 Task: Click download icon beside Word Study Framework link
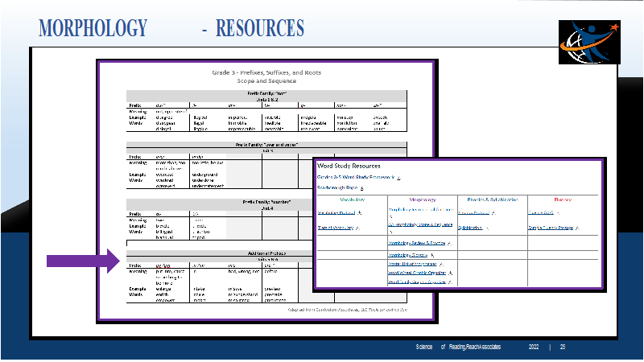[x=398, y=178]
